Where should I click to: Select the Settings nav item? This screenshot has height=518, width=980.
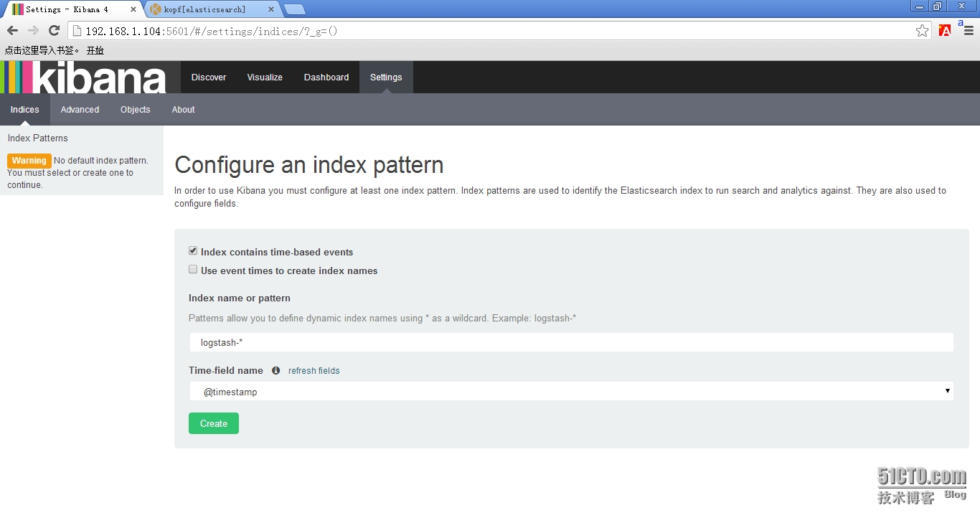click(x=386, y=77)
